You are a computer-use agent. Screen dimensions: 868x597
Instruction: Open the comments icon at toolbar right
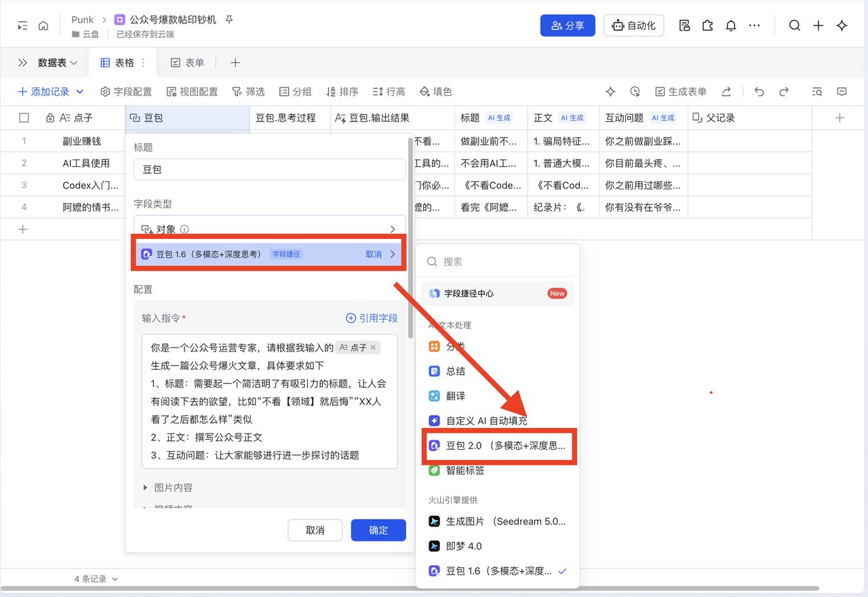842,92
